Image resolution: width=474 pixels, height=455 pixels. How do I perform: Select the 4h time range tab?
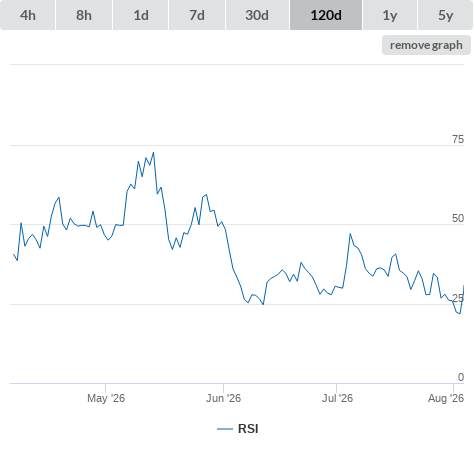click(28, 15)
